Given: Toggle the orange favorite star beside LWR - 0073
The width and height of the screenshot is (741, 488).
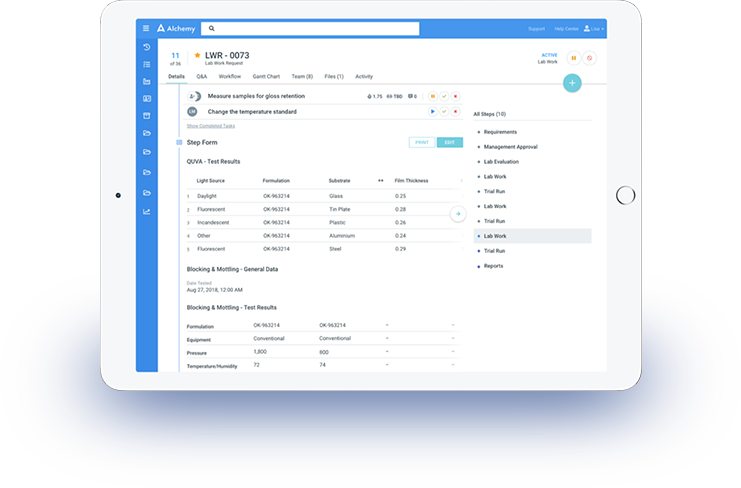Looking at the screenshot, I should [198, 55].
